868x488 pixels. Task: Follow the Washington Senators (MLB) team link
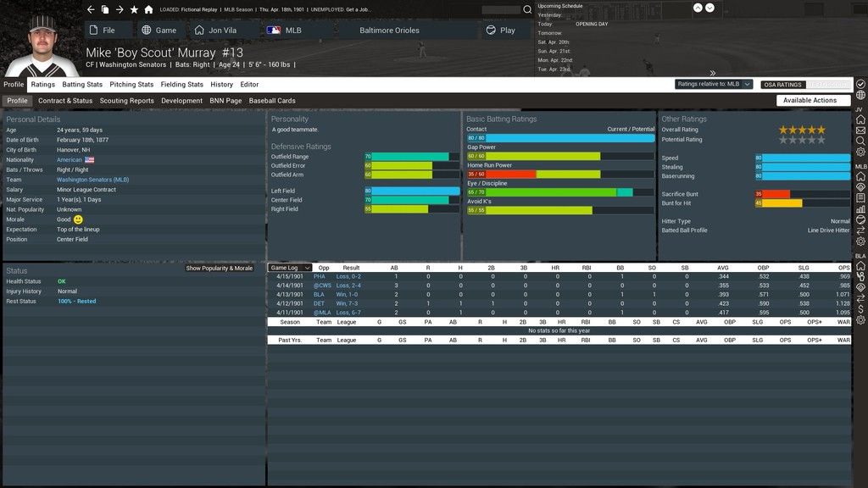tap(92, 180)
